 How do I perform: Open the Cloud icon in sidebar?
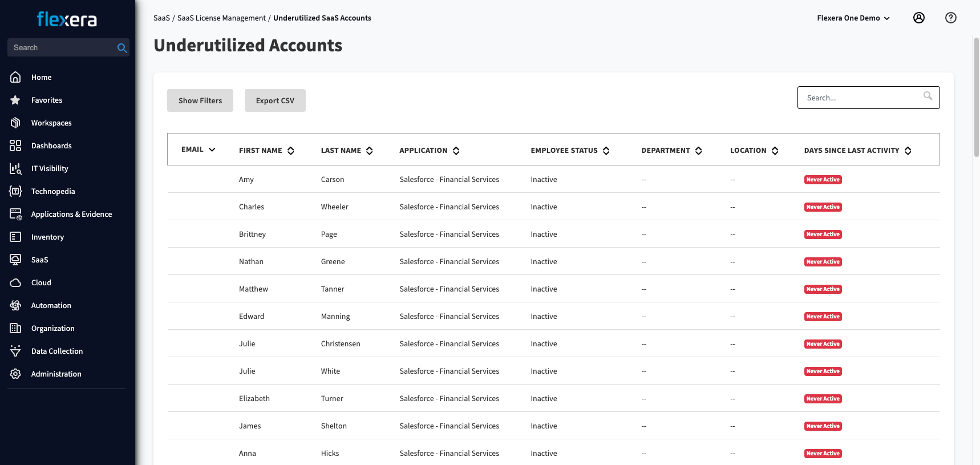(15, 282)
